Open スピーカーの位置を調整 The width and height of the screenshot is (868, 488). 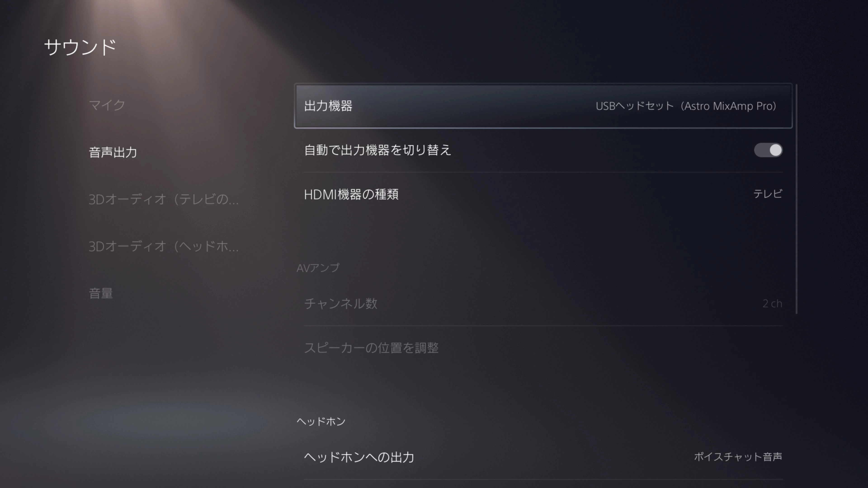pyautogui.click(x=543, y=348)
